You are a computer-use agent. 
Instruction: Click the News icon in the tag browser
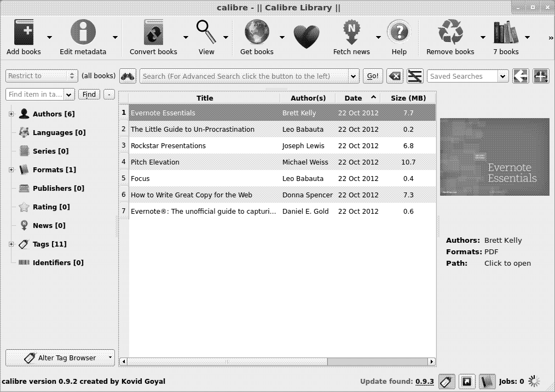tap(24, 225)
